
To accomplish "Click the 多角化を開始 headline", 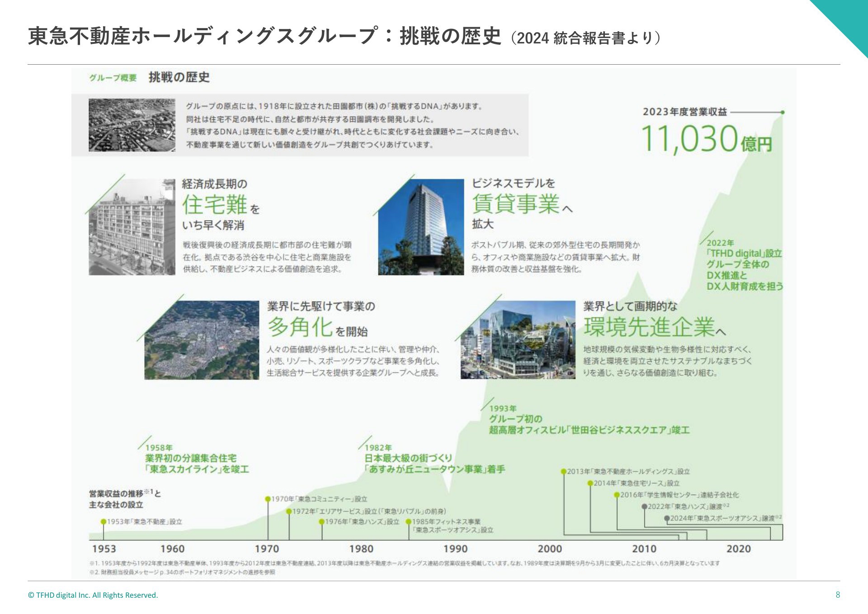I will 317,327.
